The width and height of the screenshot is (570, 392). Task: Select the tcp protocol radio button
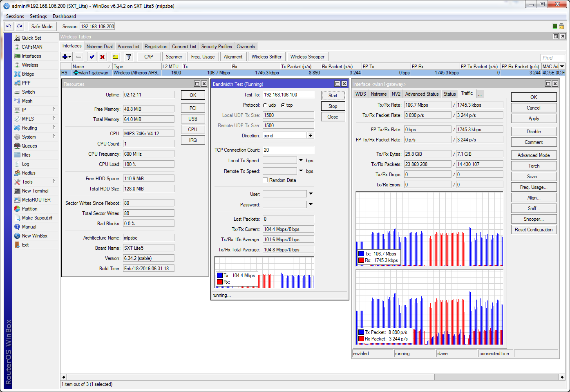[283, 105]
